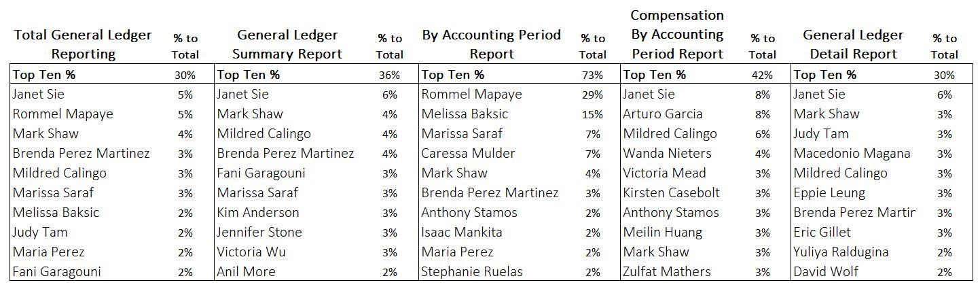This screenshot has height=289, width=980.
Task: Click the Caressa Mulder cell
Action: [468, 154]
